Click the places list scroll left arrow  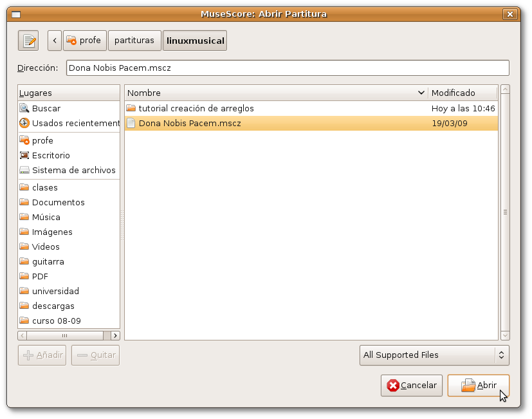pos(23,335)
